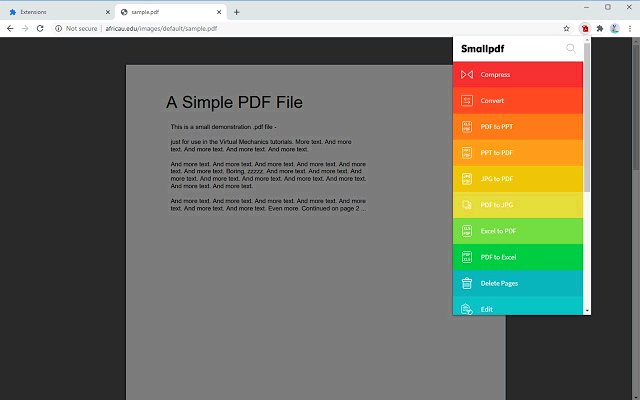Click the Edit tool icon
This screenshot has height=400, width=640.
pyautogui.click(x=467, y=309)
